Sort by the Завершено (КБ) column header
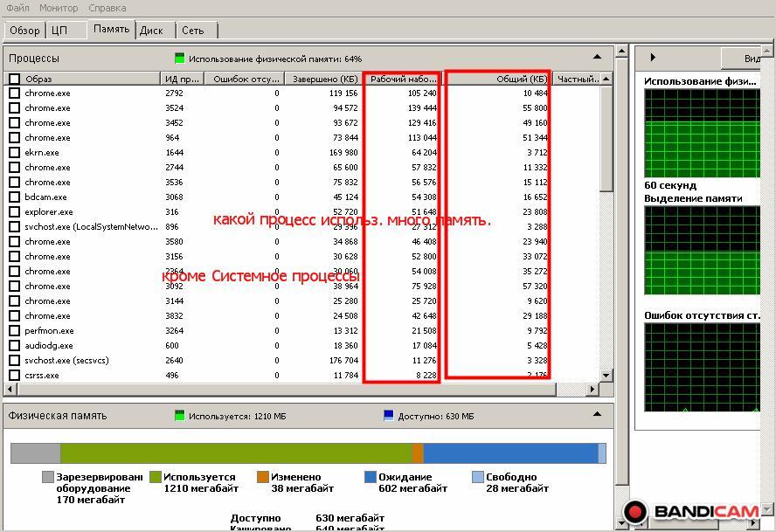The height and width of the screenshot is (532, 776). pyautogui.click(x=323, y=79)
